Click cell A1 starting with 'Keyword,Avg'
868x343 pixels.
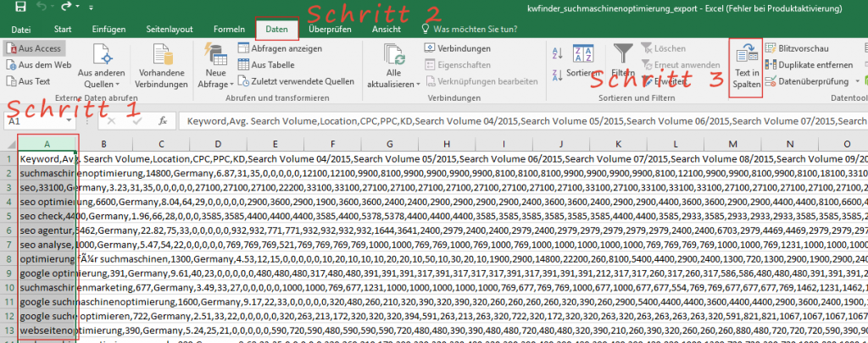47,159
